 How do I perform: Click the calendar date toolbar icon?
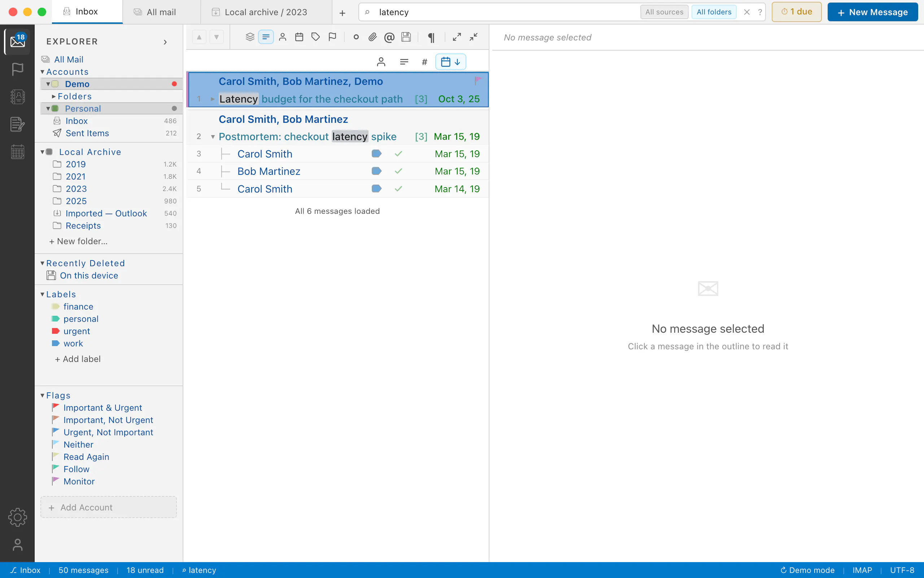pos(299,37)
